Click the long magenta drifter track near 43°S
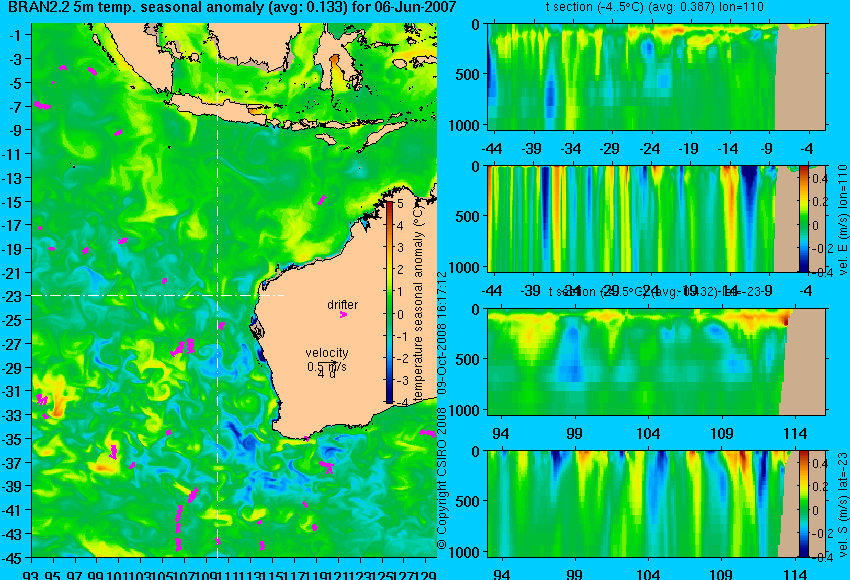850x580 pixels. [x=178, y=528]
